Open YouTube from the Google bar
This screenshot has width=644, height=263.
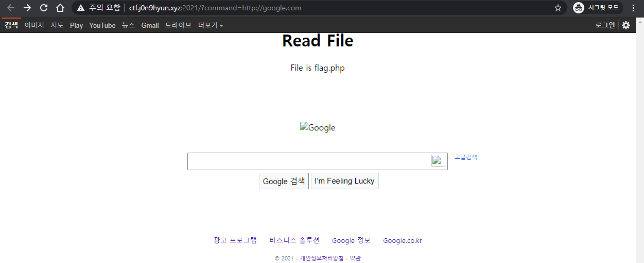click(102, 25)
